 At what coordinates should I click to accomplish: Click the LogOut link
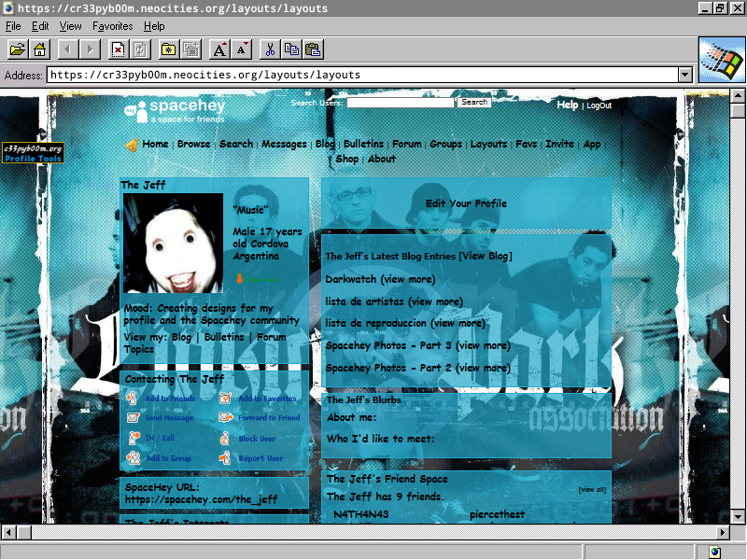599,105
